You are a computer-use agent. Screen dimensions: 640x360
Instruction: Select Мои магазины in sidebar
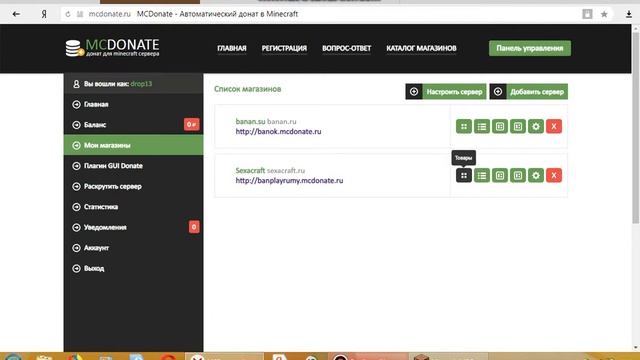coord(133,145)
